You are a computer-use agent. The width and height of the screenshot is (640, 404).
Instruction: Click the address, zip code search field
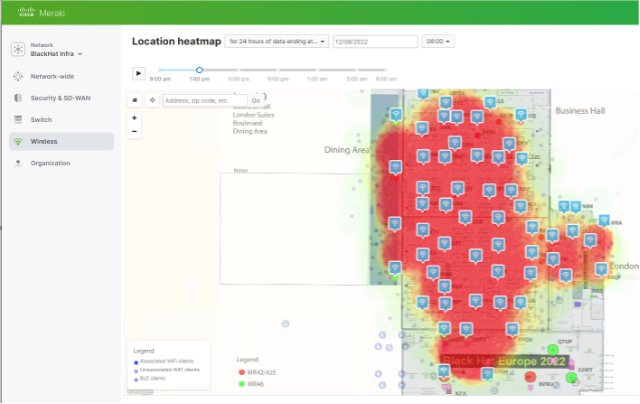[204, 100]
